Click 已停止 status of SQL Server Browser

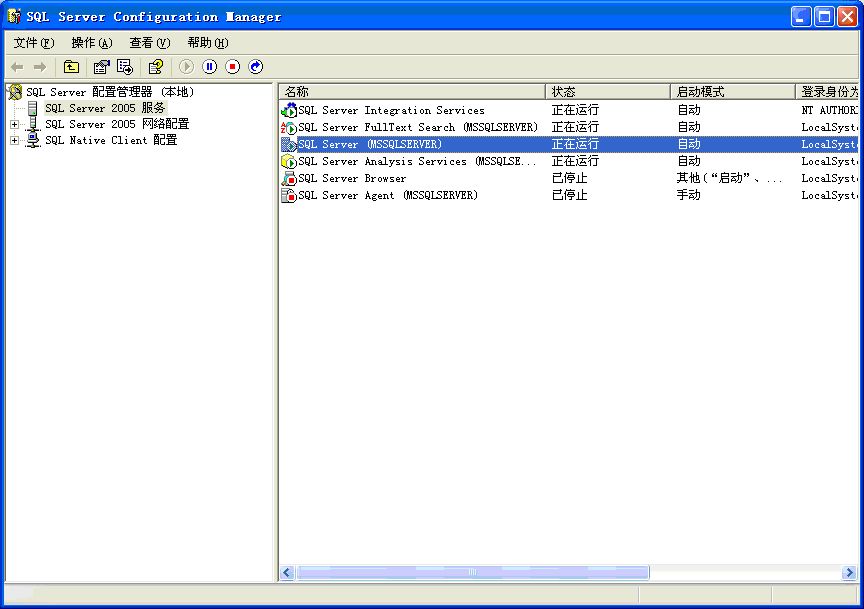570,179
